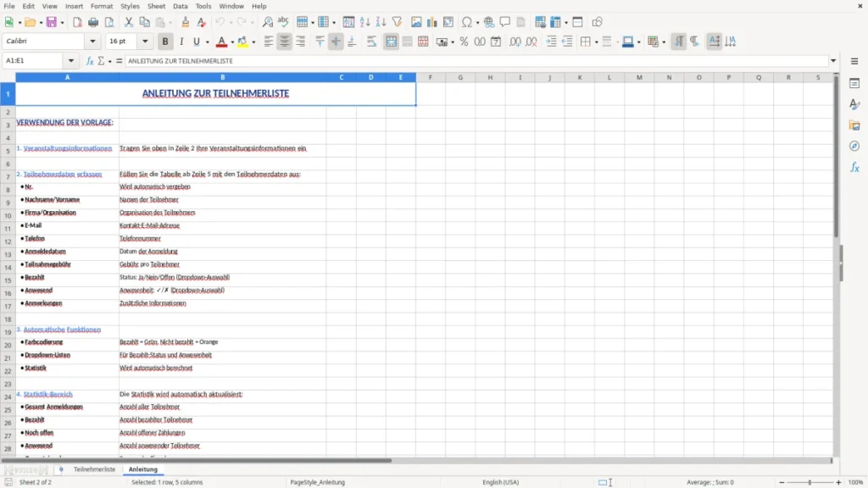This screenshot has width=868, height=488.
Task: Open the Sheet menu
Action: [156, 6]
